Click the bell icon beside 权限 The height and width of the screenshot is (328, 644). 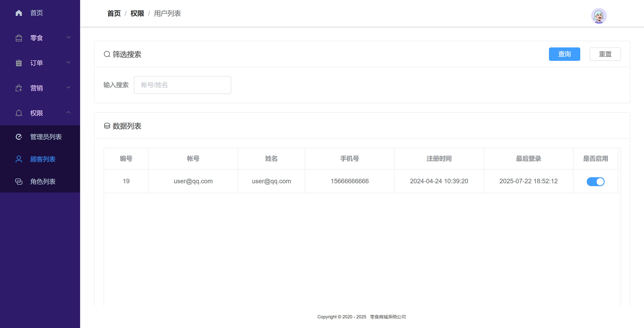point(19,113)
